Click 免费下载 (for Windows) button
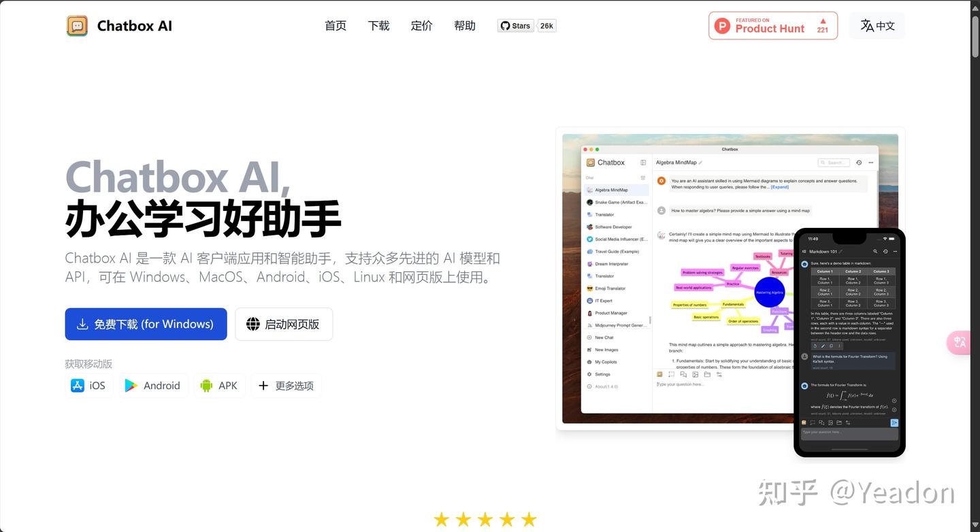The image size is (980, 532). tap(146, 324)
